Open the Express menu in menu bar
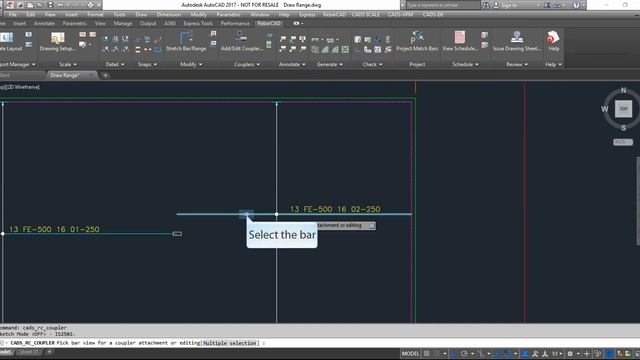The image size is (640, 360). [x=307, y=14]
